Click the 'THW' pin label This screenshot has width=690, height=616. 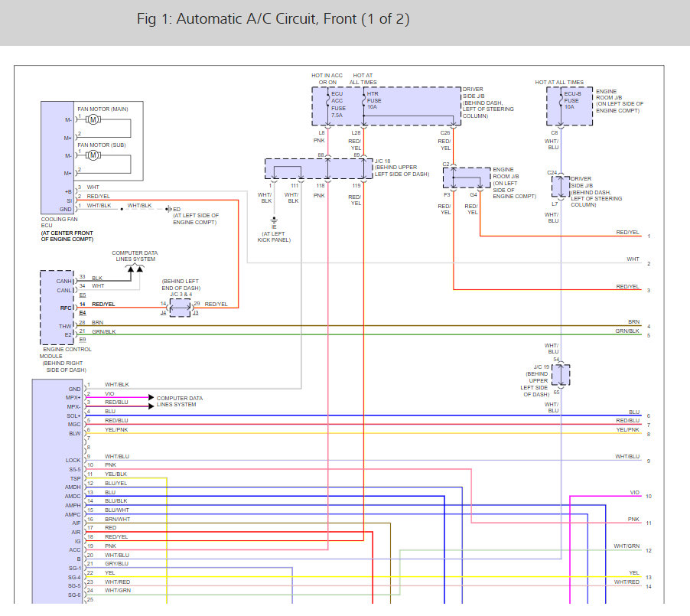pos(65,326)
